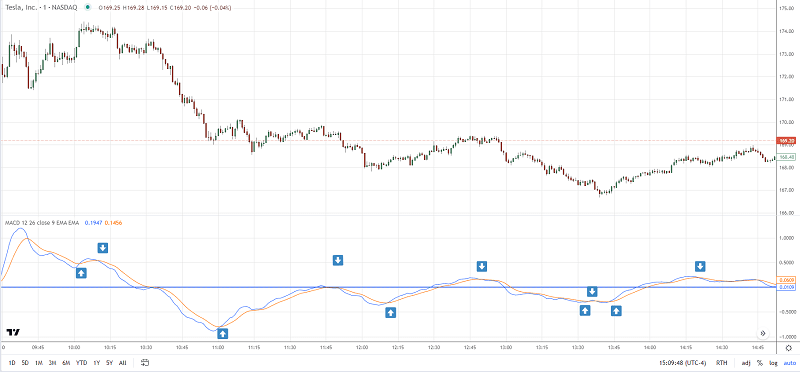Click the blue 0.0109 MACD axis label
800x372 pixels.
click(785, 287)
